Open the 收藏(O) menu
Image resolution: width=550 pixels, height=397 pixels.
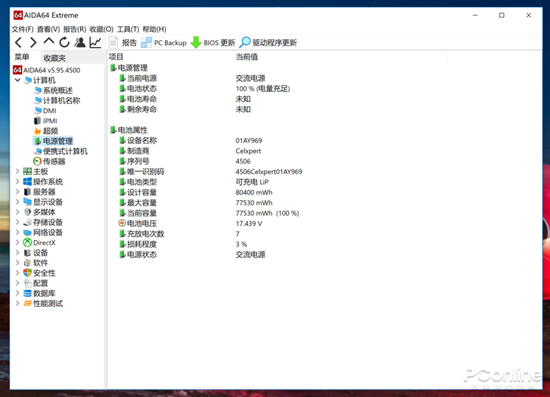101,29
